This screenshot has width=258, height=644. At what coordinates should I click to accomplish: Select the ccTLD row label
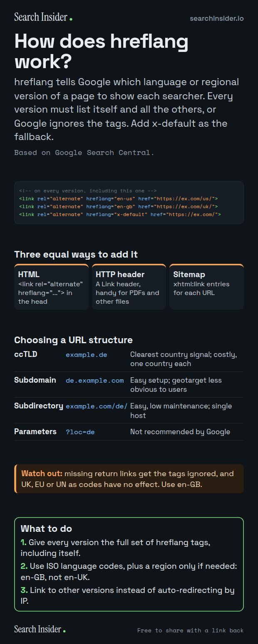(x=26, y=354)
